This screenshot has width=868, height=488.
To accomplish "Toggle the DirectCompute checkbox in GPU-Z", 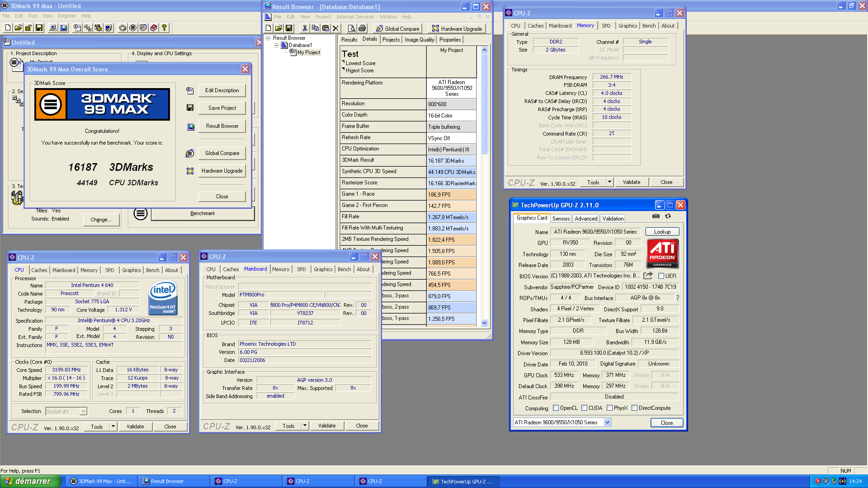I will (634, 408).
